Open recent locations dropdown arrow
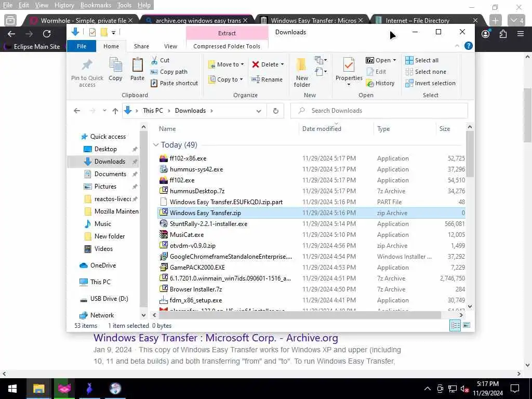Image resolution: width=532 pixels, height=399 pixels. pyautogui.click(x=104, y=111)
